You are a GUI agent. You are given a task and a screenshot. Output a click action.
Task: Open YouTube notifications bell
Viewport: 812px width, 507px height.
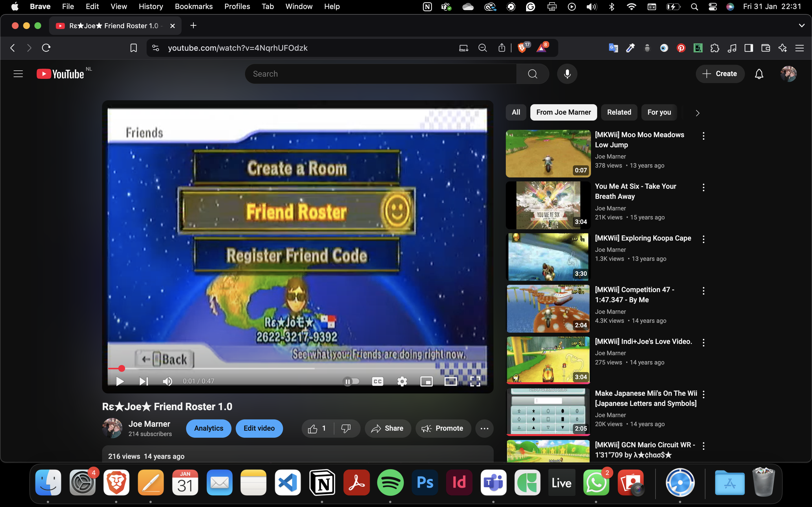pos(759,74)
